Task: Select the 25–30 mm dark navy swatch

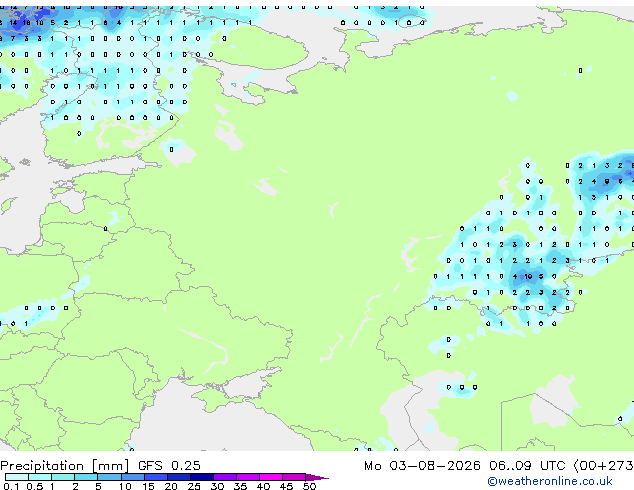Action: point(202,477)
